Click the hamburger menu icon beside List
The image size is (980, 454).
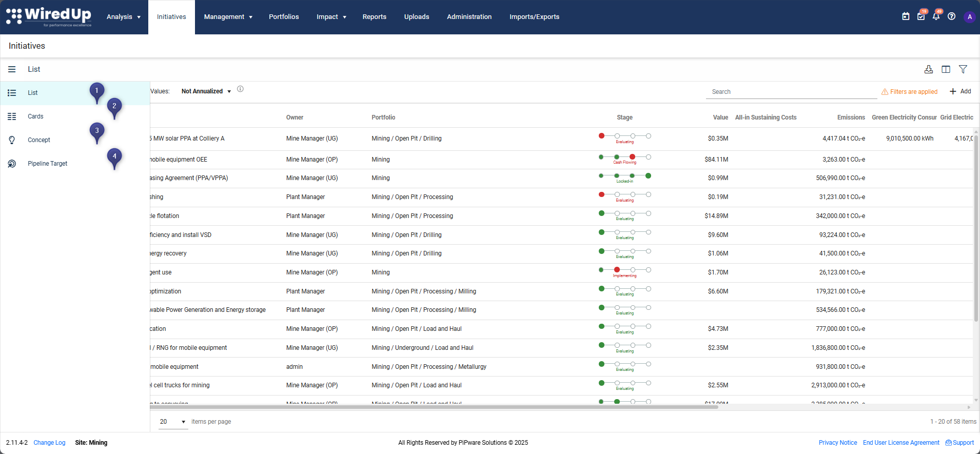12,69
